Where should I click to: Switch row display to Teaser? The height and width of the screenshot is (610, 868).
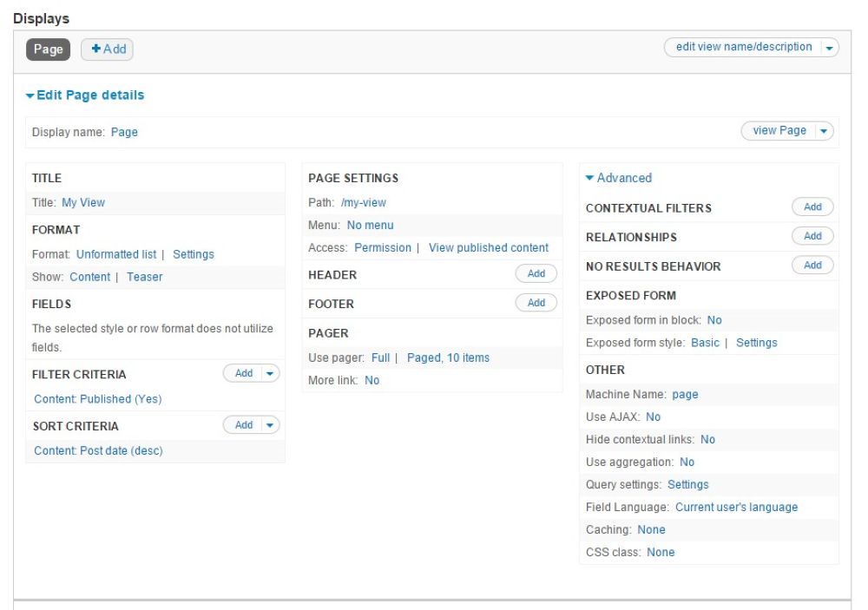tap(144, 277)
